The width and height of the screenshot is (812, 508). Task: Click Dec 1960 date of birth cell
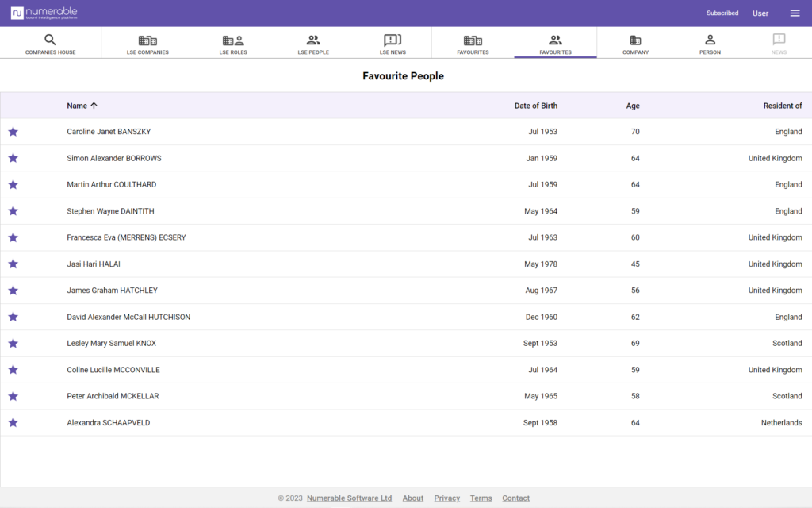pos(541,317)
